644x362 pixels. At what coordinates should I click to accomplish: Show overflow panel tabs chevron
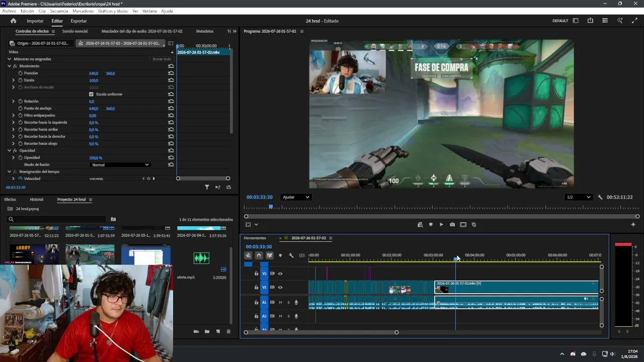(x=234, y=31)
